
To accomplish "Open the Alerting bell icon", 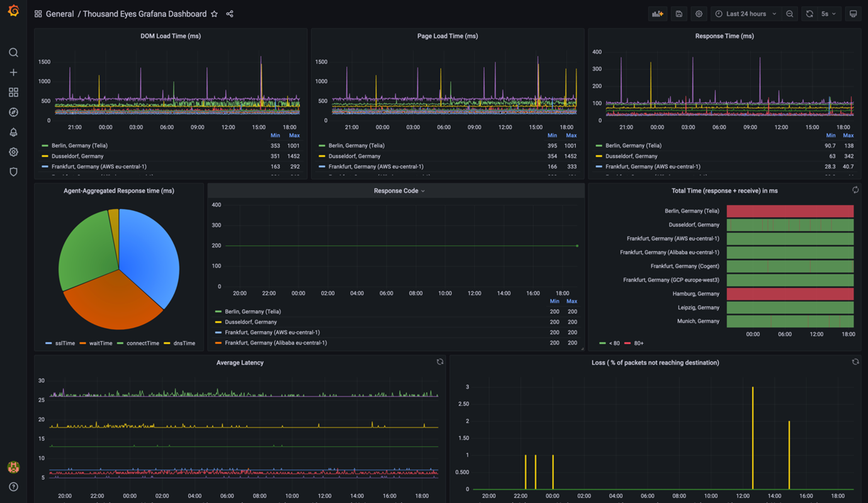I will coord(13,132).
